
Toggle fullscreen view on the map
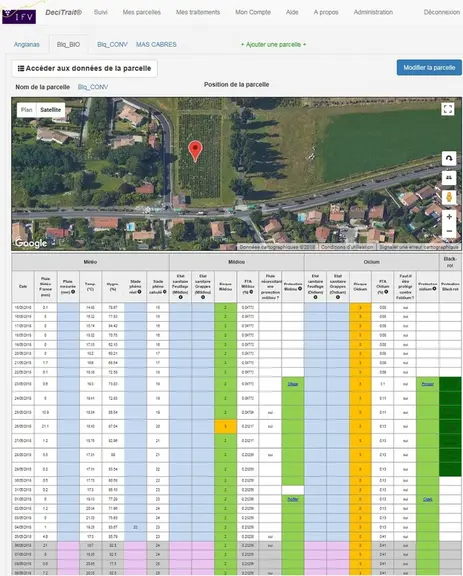[x=447, y=109]
